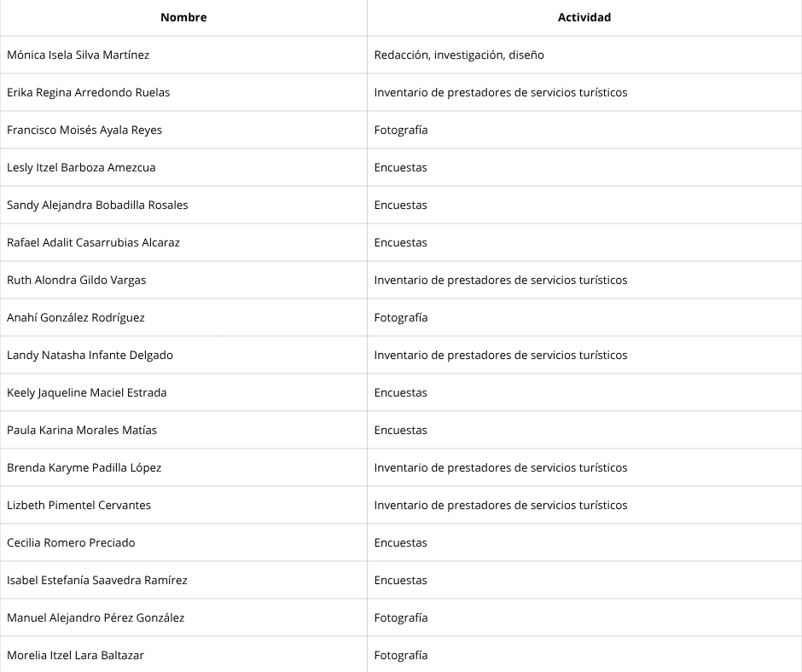Select Lesly Itzel Barboza Amezcua's row name
The width and height of the screenshot is (802, 672).
click(x=81, y=167)
